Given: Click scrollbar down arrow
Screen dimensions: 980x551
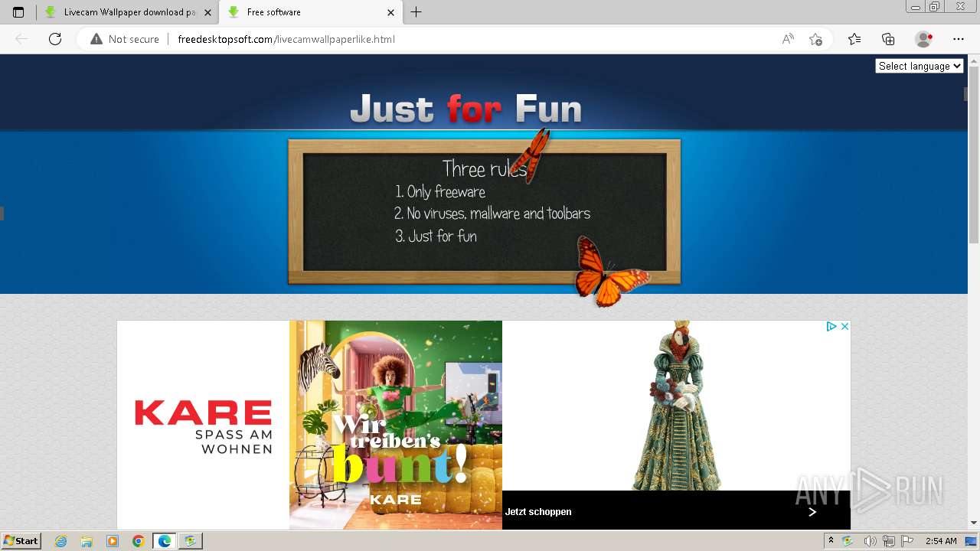Looking at the screenshot, I should pos(973,523).
